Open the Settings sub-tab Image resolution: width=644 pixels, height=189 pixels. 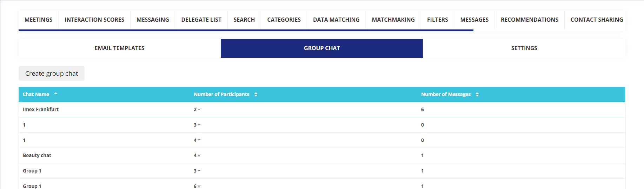pyautogui.click(x=524, y=48)
